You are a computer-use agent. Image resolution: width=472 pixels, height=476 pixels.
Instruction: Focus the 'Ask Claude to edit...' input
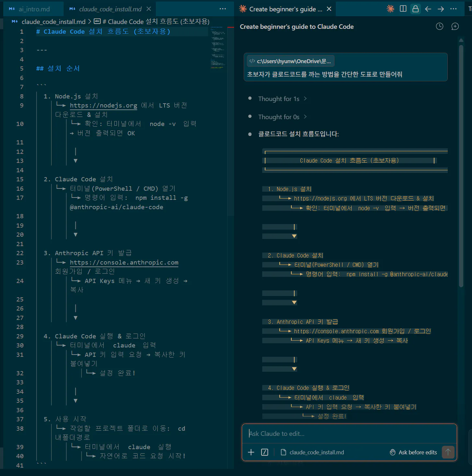349,434
